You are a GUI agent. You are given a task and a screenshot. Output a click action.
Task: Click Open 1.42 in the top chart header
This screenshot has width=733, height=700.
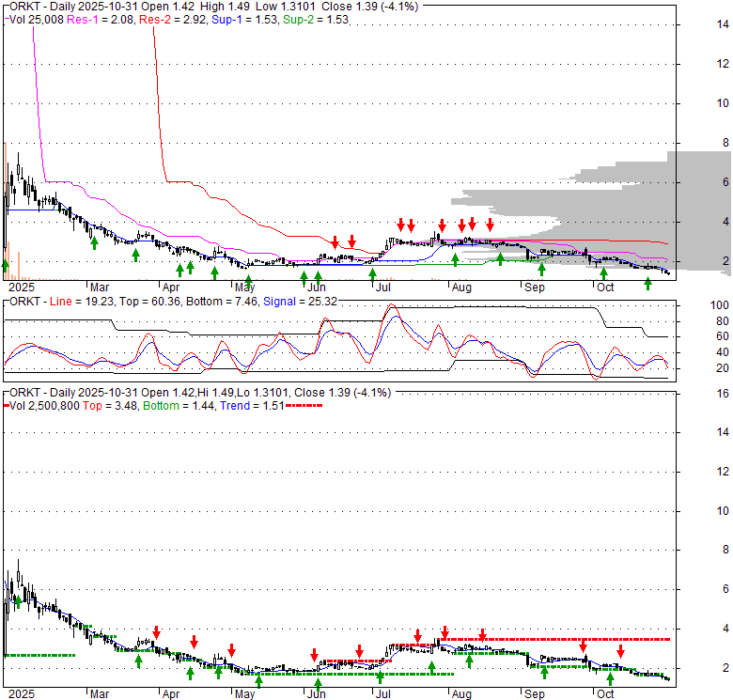(x=168, y=7)
